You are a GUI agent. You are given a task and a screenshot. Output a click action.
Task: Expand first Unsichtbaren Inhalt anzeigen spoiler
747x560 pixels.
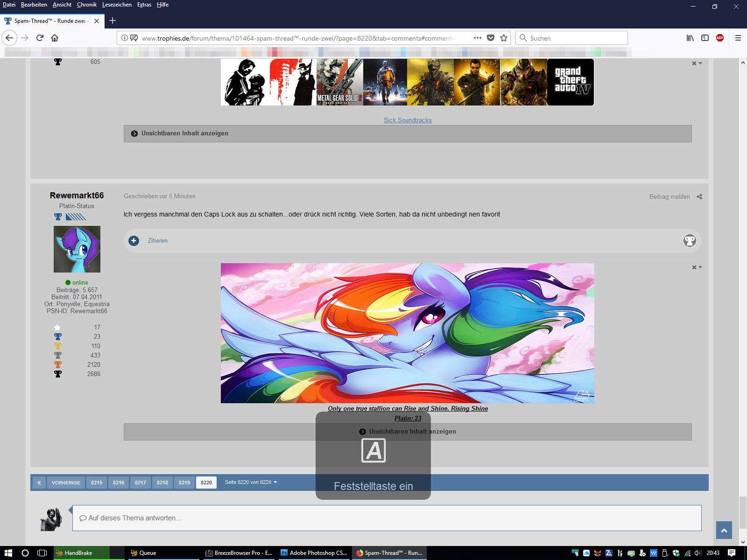pos(184,133)
